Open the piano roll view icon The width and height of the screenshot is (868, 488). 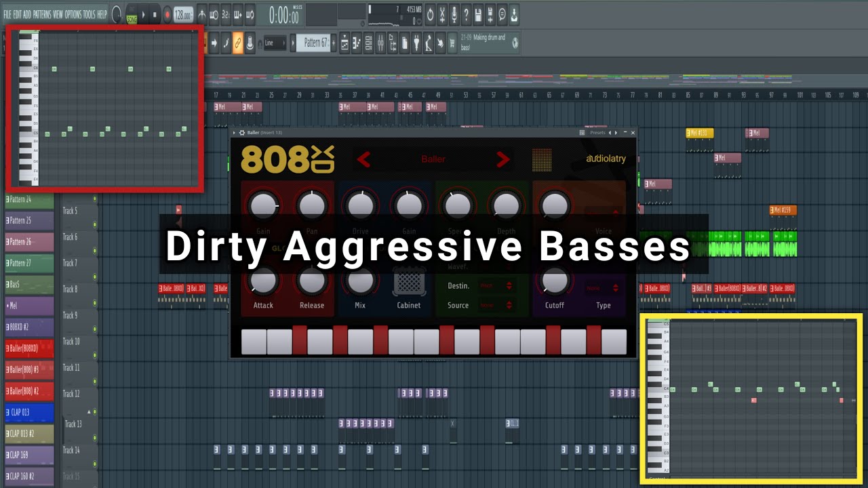[x=357, y=43]
